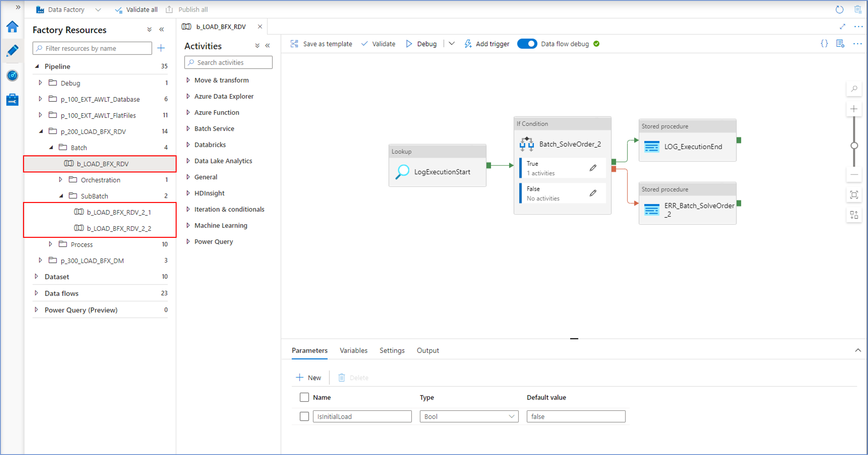Screen dimensions: 868x455
Task: Open the Author pencil icon in sidebar
Action: pos(12,51)
